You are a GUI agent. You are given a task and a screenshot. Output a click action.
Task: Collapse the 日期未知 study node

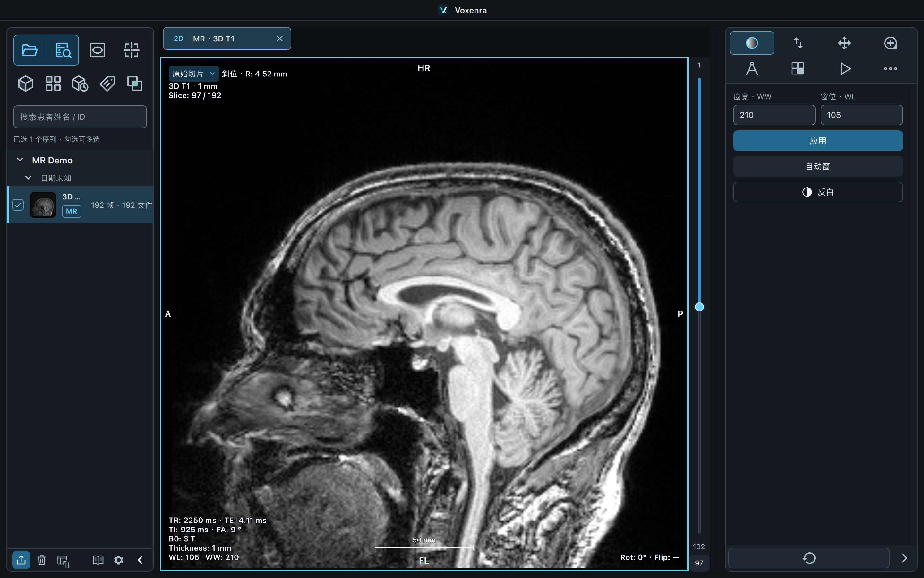(28, 178)
